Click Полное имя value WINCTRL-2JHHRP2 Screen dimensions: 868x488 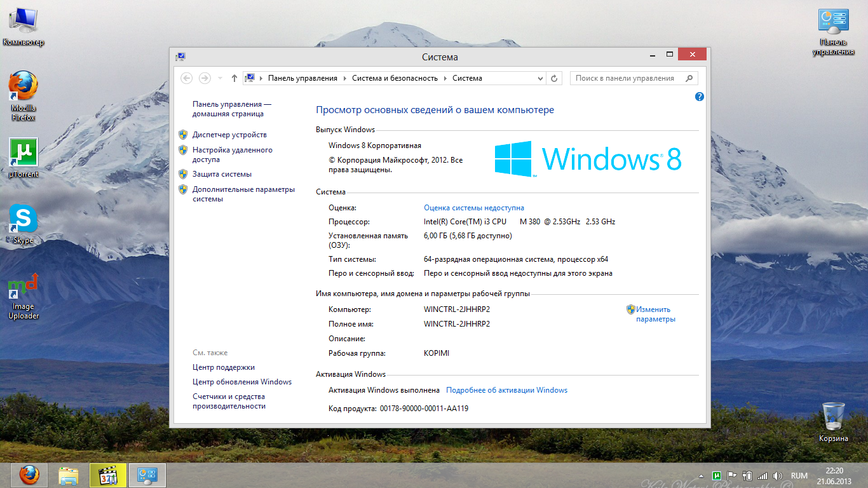457,324
